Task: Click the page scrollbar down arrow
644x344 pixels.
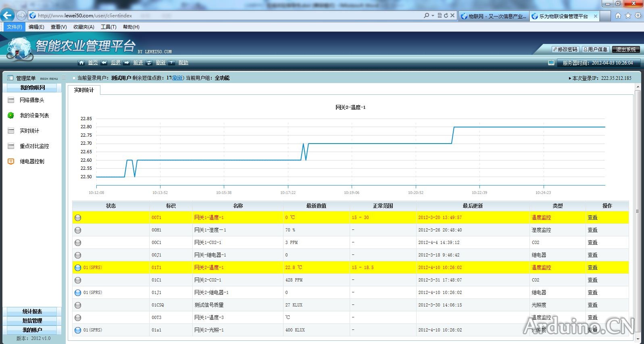Action: point(638,340)
